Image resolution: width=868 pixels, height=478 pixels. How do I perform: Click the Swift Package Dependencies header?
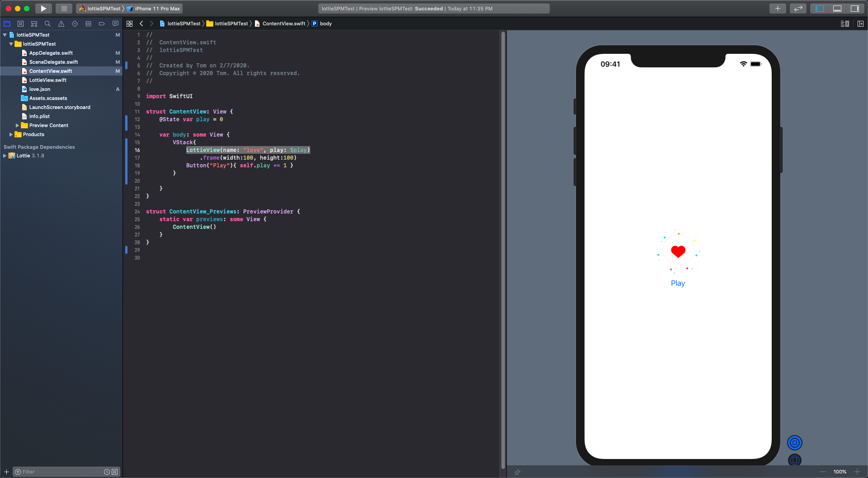point(39,147)
